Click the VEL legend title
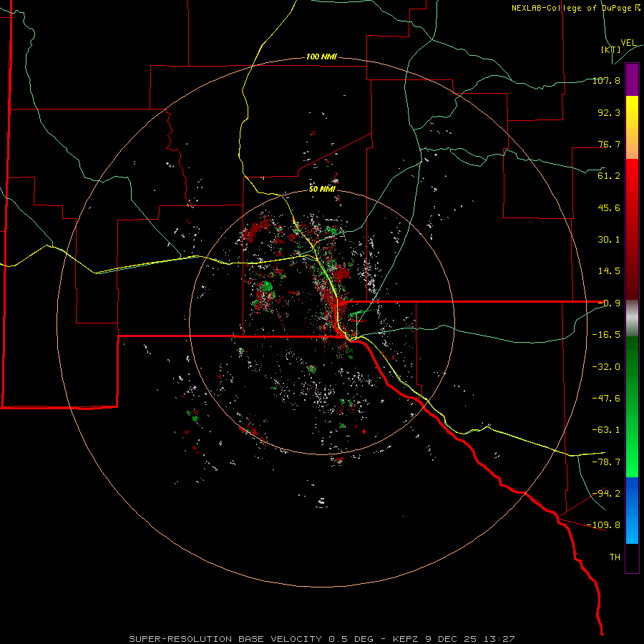Screen dimensions: 644x644 628,43
